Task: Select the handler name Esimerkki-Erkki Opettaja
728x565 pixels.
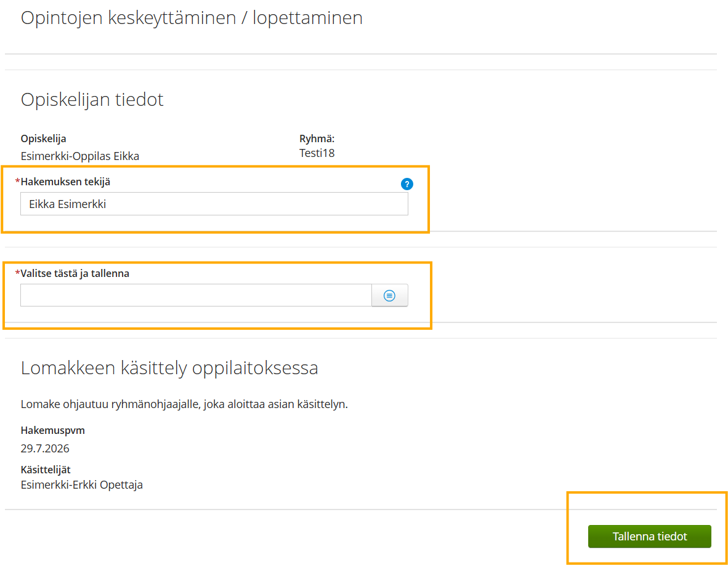Action: pos(82,485)
